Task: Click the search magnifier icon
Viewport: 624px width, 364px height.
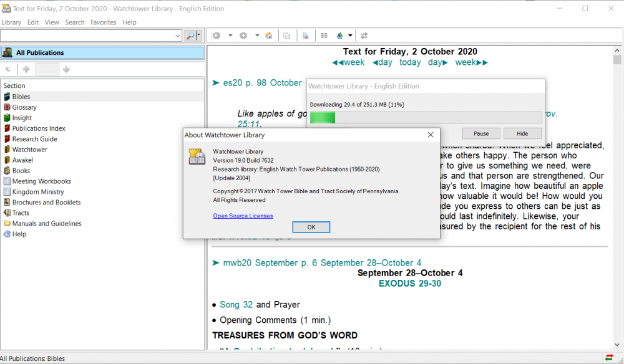Action: coord(190,36)
